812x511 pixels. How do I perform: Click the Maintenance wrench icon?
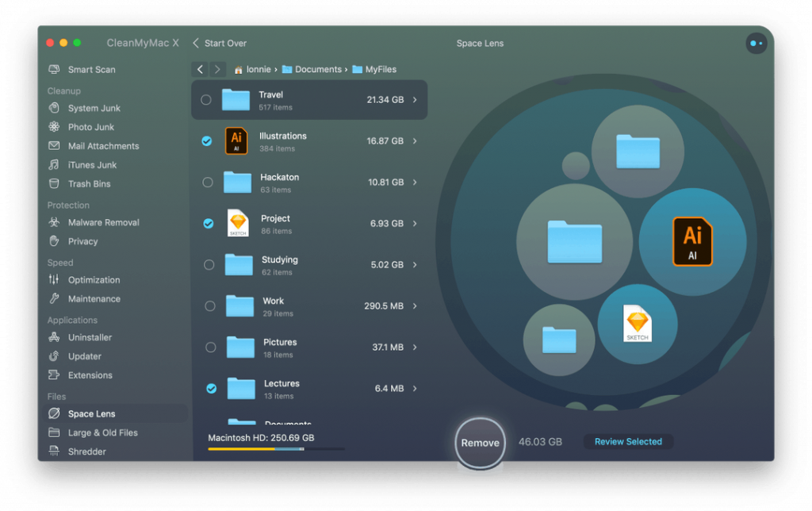(x=54, y=298)
